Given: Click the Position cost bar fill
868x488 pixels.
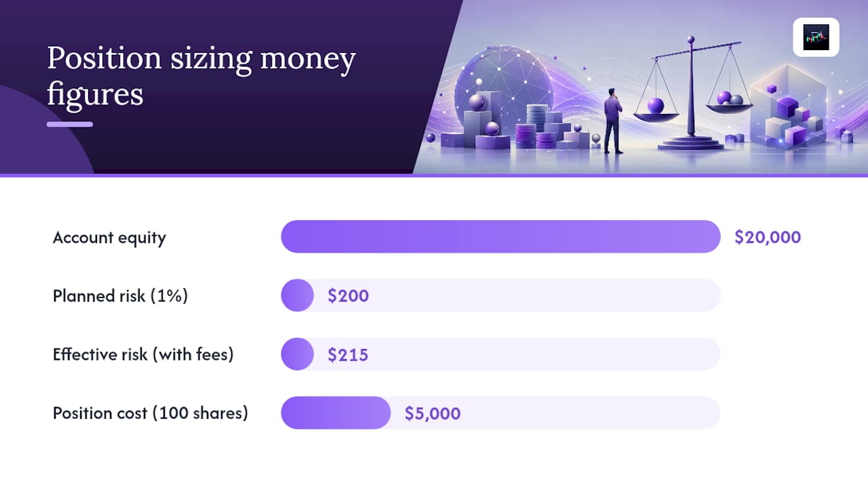Looking at the screenshot, I should tap(336, 413).
